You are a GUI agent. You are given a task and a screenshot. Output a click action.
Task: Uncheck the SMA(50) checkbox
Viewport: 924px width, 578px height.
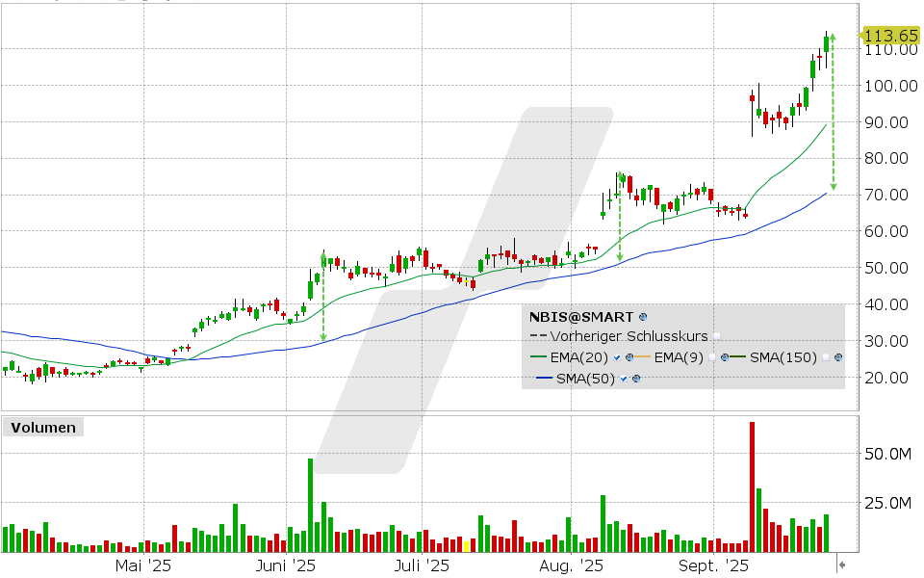pos(624,378)
